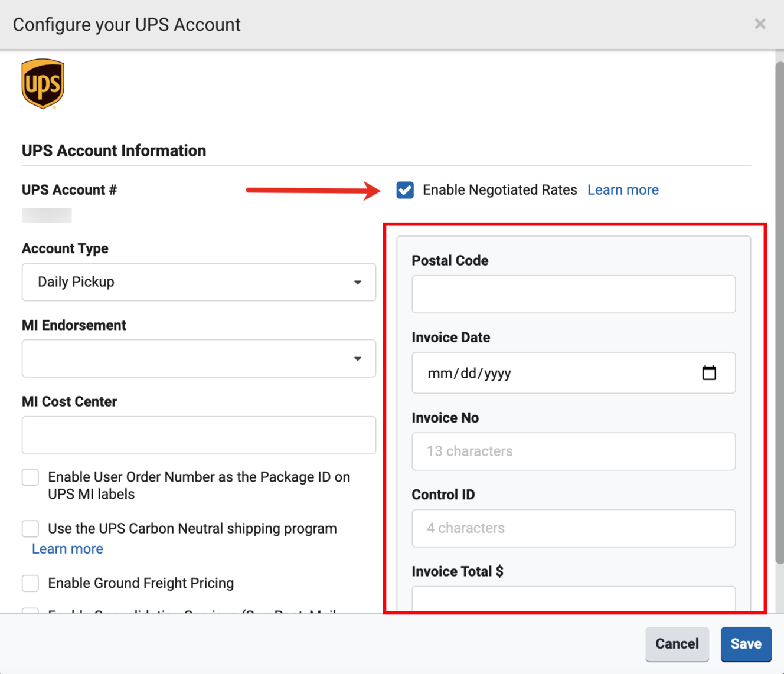Uncheck Enable Negotiated Rates checkbox

pyautogui.click(x=405, y=190)
